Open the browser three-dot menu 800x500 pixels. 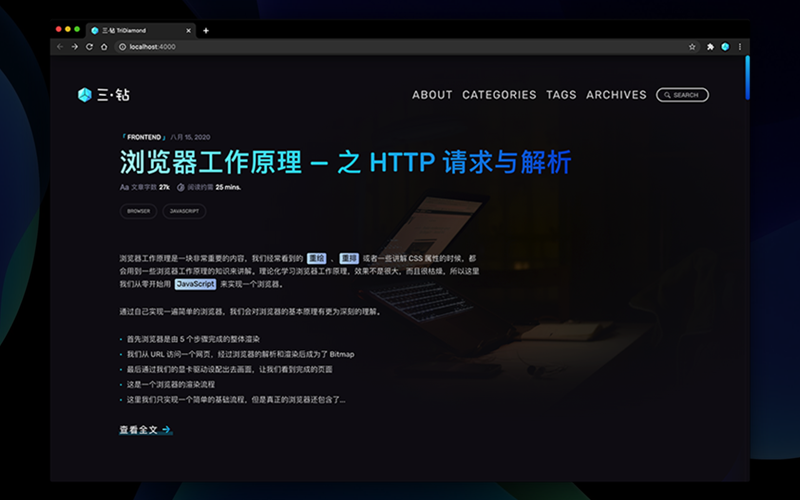(x=740, y=47)
